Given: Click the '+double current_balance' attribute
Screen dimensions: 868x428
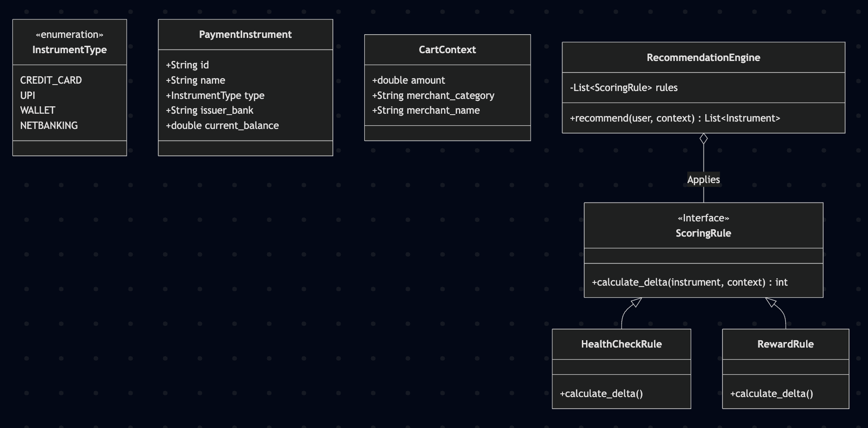Looking at the screenshot, I should [222, 125].
